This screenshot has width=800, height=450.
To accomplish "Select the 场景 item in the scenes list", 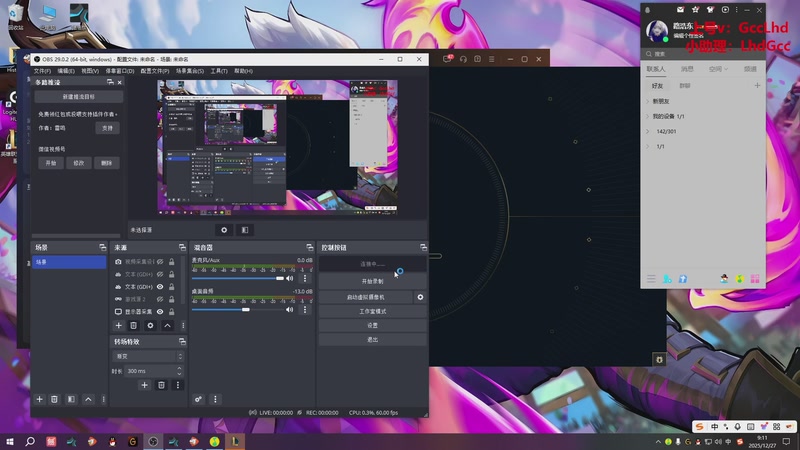I will coord(69,262).
